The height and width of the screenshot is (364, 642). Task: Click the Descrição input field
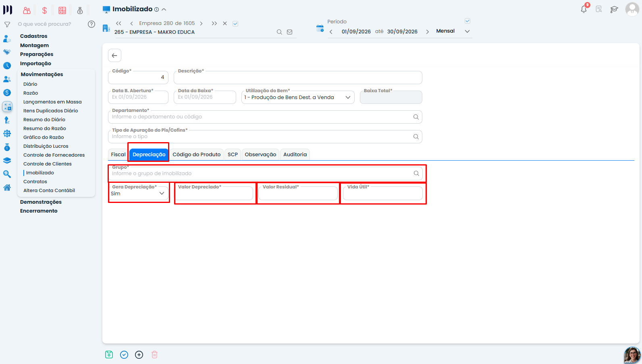298,77
